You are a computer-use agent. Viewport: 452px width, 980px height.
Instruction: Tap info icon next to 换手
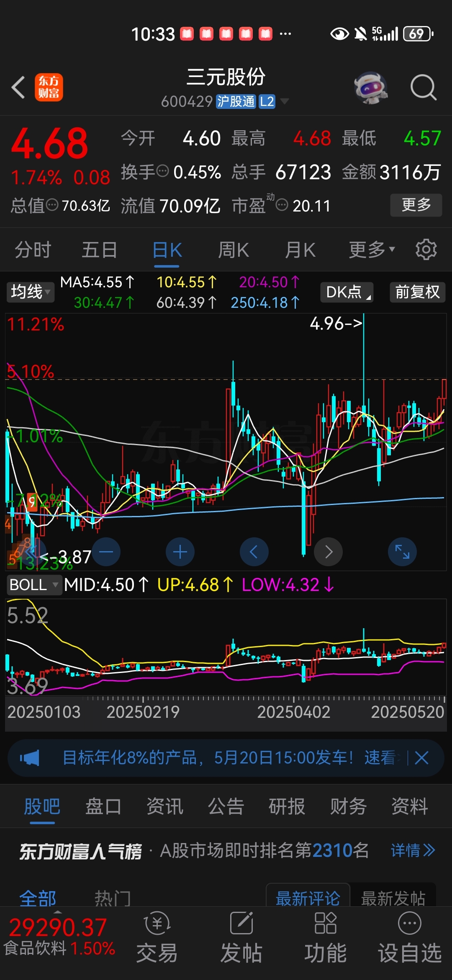162,171
